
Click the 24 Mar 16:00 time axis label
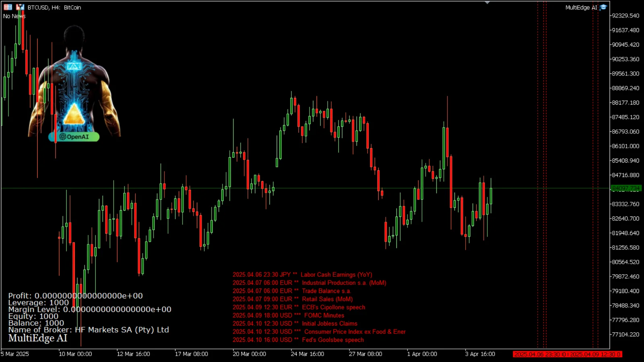coord(308,354)
